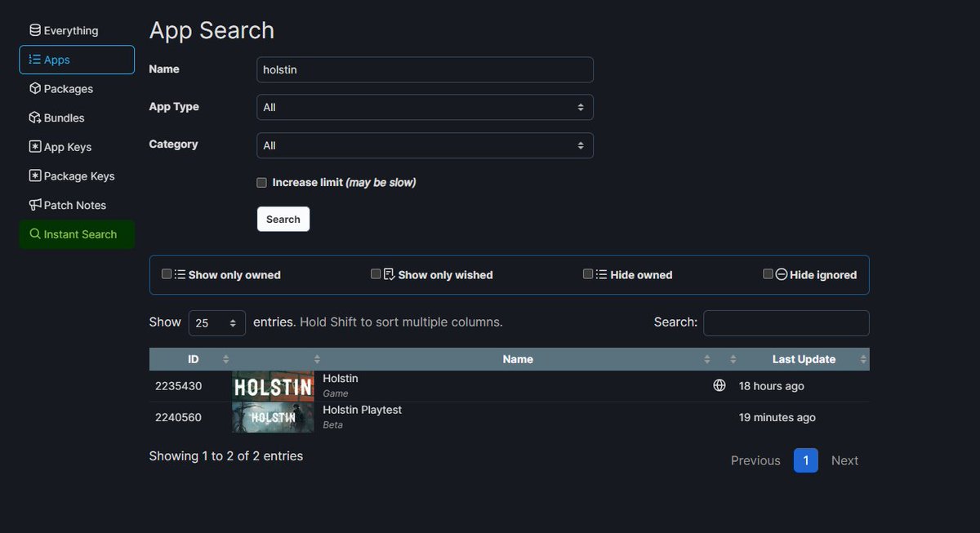Click the Game type label under Holstin
Image resolution: width=980 pixels, height=533 pixels.
(336, 393)
